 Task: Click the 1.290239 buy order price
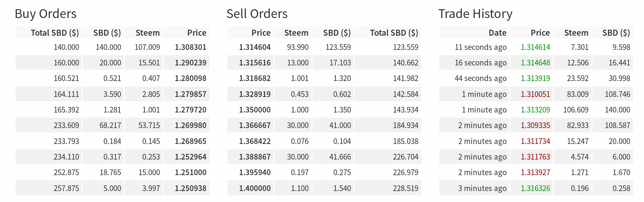pyautogui.click(x=190, y=63)
